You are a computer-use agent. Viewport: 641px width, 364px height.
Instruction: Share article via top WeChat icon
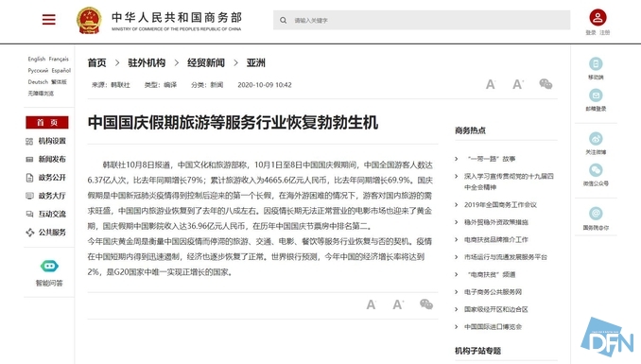(546, 84)
